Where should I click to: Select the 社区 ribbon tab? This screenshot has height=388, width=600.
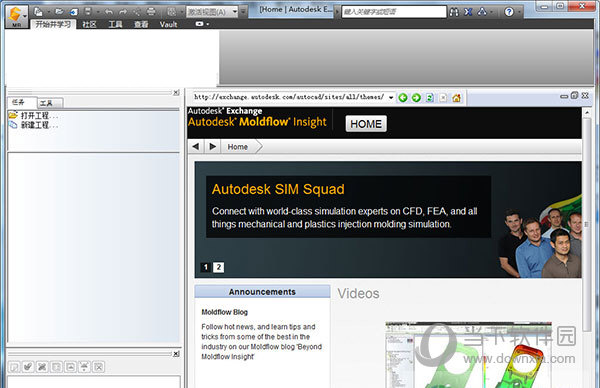tap(89, 24)
